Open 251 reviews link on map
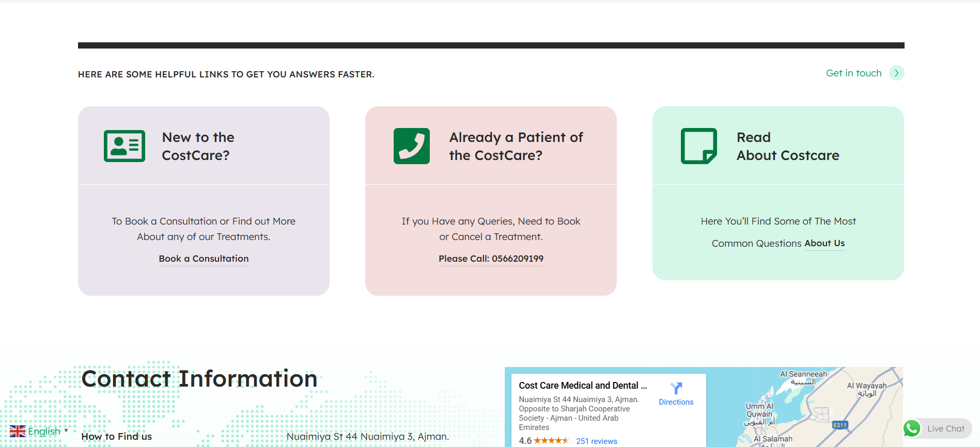This screenshot has width=980, height=447. (597, 441)
